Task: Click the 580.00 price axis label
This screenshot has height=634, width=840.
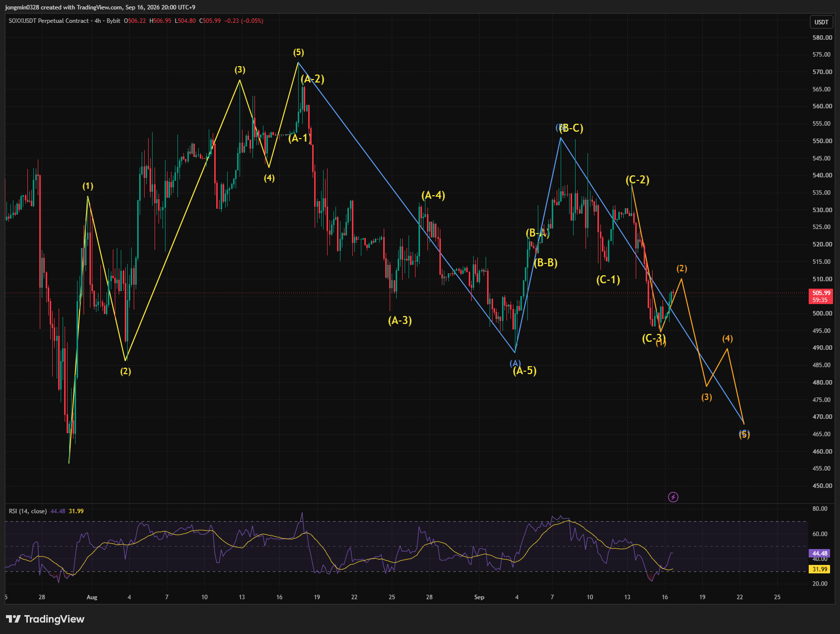Action: coord(822,38)
